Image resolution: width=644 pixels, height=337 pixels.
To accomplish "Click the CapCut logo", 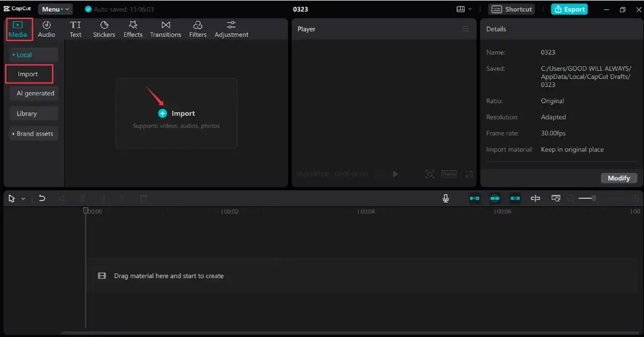I will pyautogui.click(x=18, y=9).
